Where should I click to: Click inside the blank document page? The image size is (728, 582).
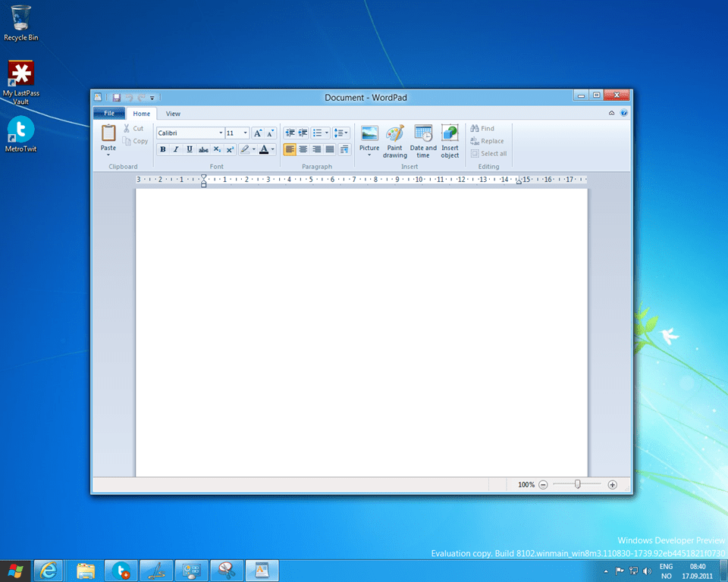pyautogui.click(x=361, y=333)
